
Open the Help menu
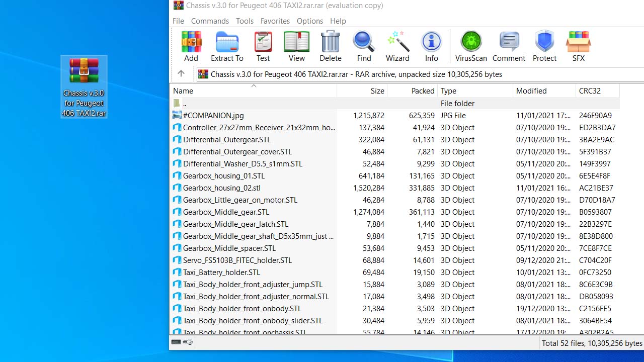(338, 21)
